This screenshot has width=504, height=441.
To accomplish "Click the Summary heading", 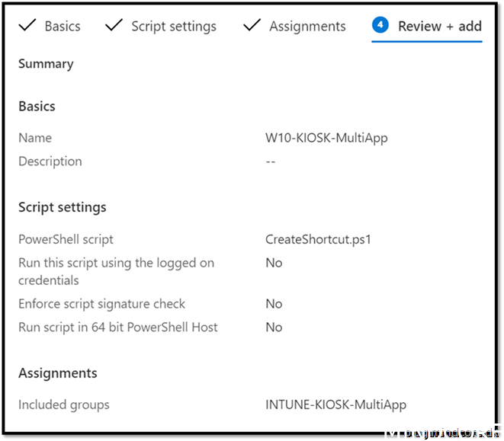I will coord(46,64).
